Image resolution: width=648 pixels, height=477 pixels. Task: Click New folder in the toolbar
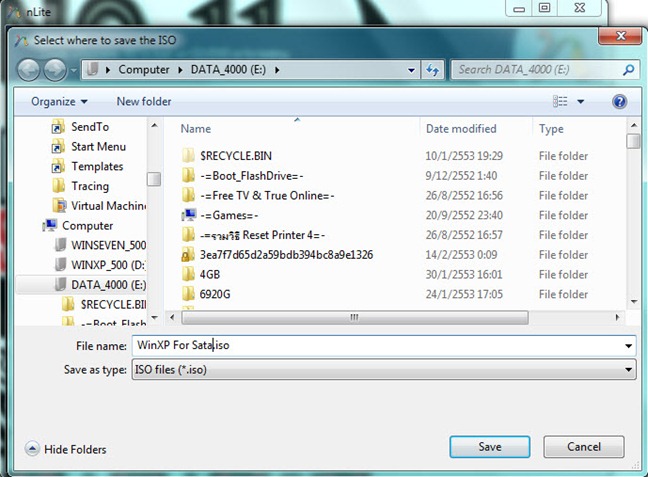click(x=143, y=102)
